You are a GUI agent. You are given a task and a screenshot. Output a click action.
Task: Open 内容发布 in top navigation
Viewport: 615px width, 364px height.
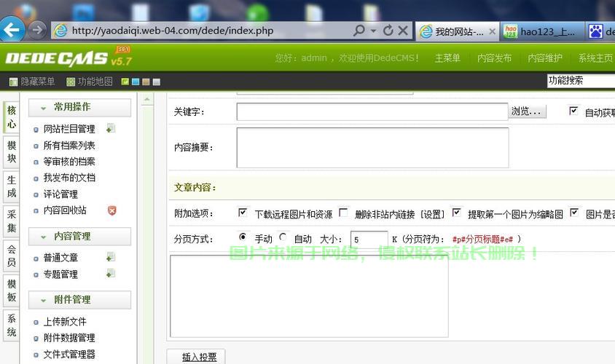pos(494,58)
